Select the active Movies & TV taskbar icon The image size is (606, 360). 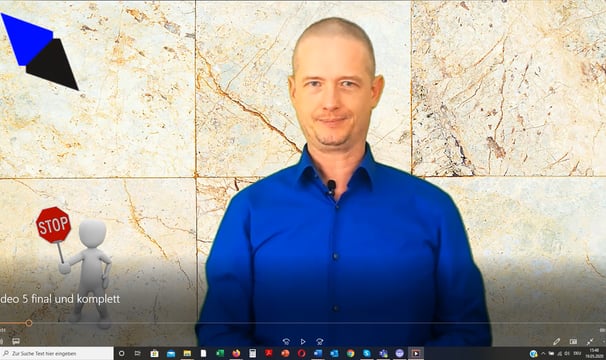416,353
